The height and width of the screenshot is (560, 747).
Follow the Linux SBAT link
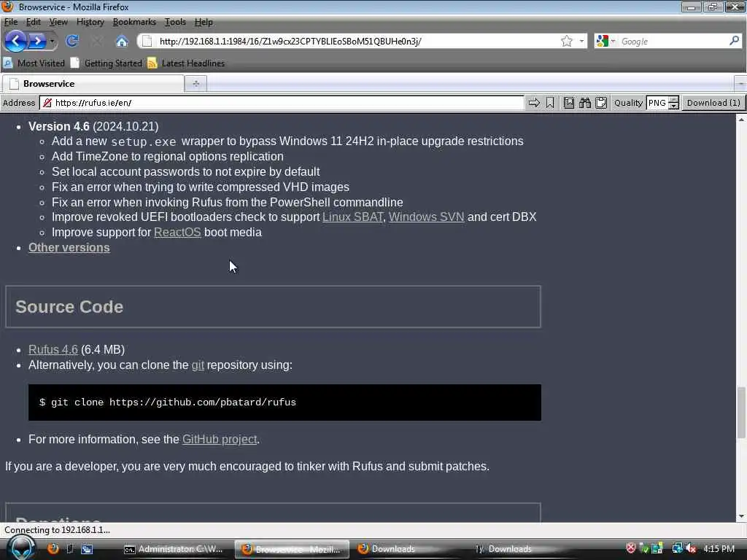pyautogui.click(x=352, y=217)
